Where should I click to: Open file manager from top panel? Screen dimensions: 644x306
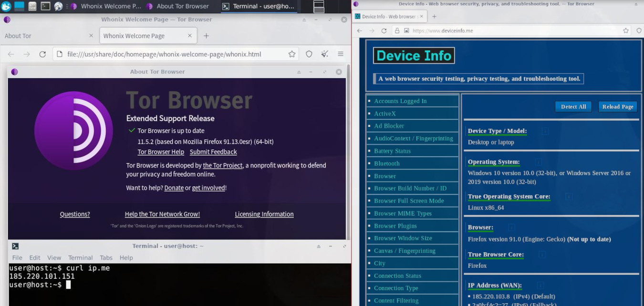click(32, 6)
